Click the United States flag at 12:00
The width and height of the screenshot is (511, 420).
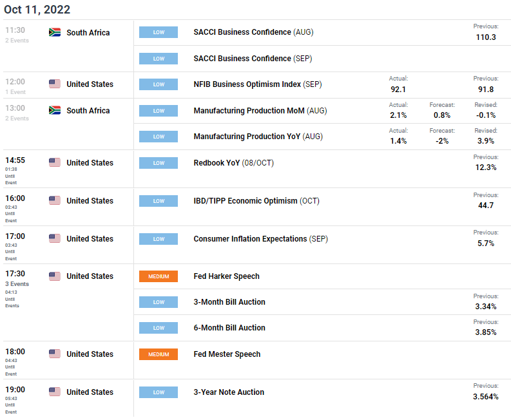(x=54, y=84)
